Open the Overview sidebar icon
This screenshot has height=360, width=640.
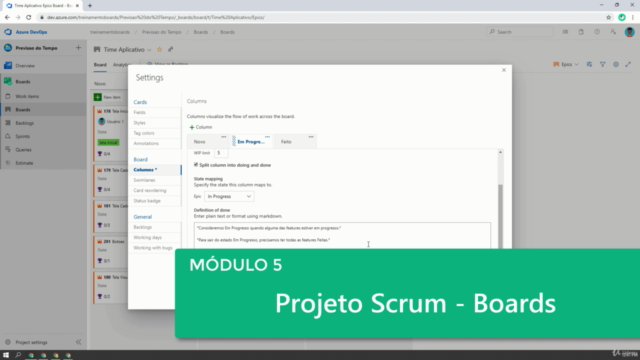8,65
